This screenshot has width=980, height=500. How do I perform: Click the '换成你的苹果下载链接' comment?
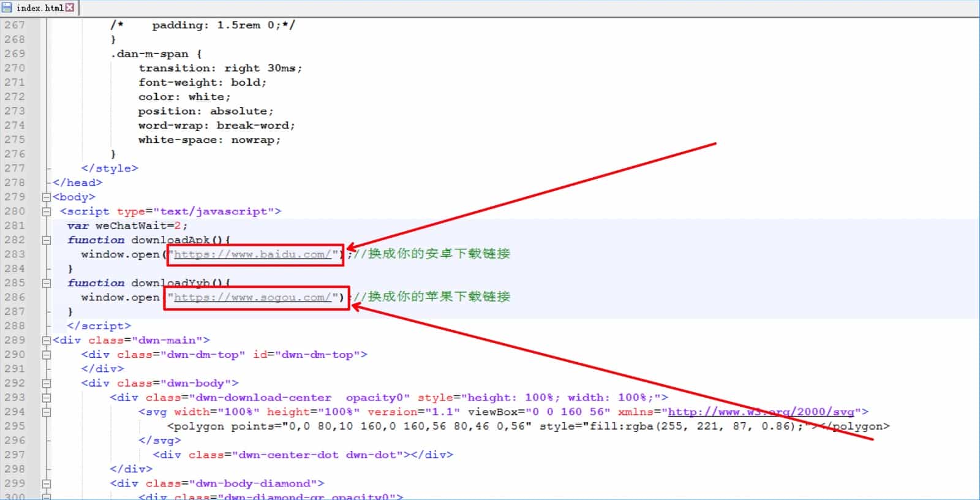(439, 297)
